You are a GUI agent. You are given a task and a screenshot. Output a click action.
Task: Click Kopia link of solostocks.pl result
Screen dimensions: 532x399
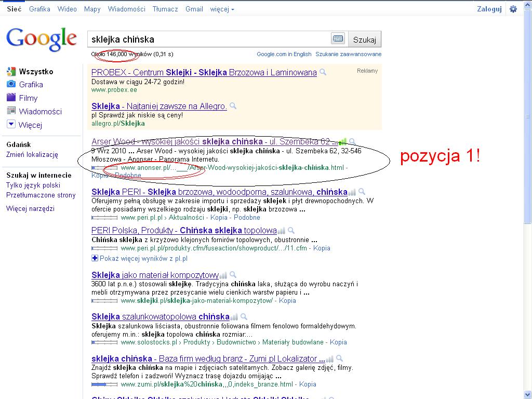click(x=338, y=342)
